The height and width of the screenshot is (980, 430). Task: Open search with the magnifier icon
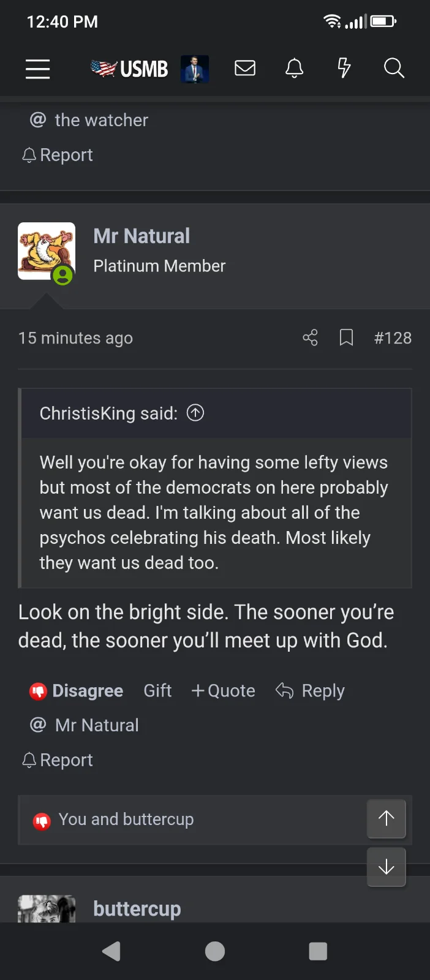(x=394, y=68)
